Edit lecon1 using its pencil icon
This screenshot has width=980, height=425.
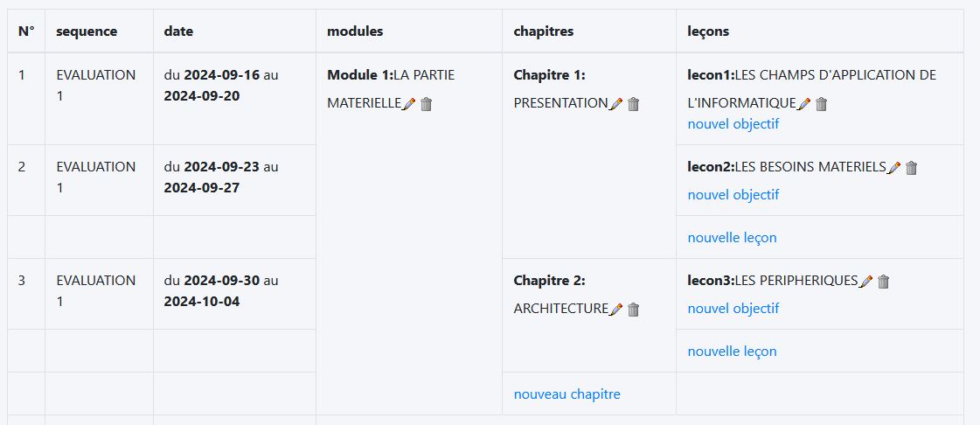click(x=804, y=104)
